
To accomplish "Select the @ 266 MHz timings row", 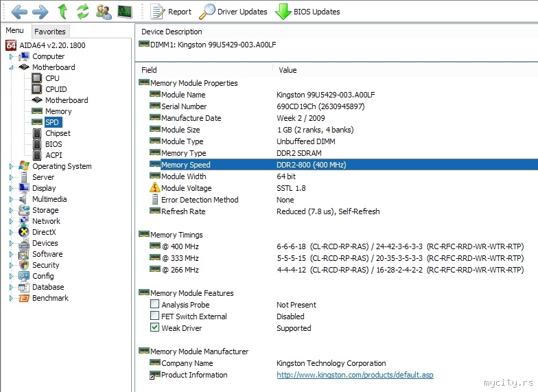I will [x=343, y=270].
